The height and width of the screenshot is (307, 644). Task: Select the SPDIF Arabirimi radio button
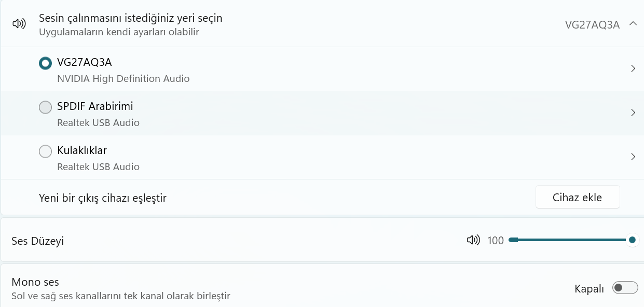click(x=46, y=107)
